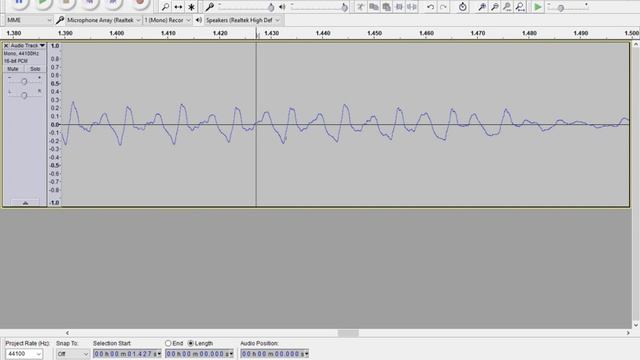Mute the Audio Track
This screenshot has height=360, width=640.
tap(13, 69)
